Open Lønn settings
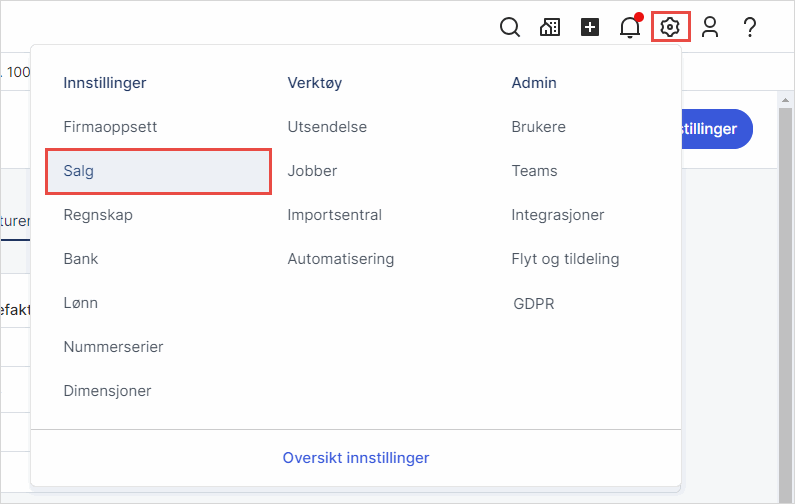Image resolution: width=795 pixels, height=504 pixels. coord(81,303)
